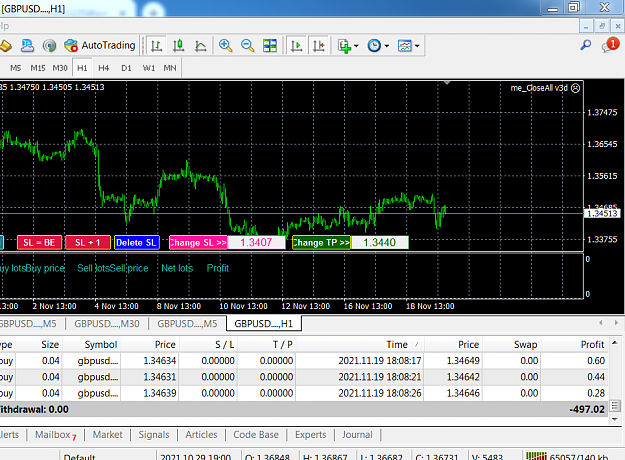Expand the indicators dropdown arrow
Viewport: 625px width, 460px height.
(356, 46)
